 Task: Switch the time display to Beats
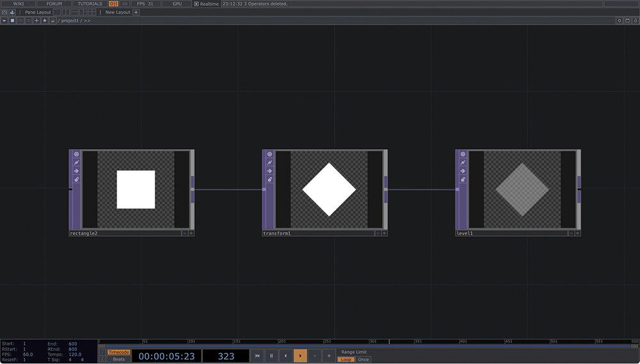point(118,360)
